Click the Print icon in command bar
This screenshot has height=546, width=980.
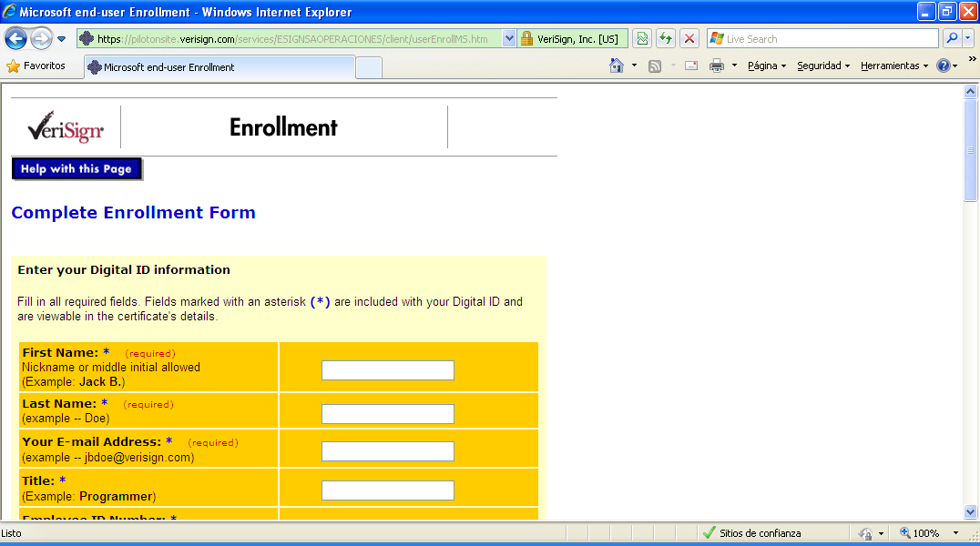(716, 66)
